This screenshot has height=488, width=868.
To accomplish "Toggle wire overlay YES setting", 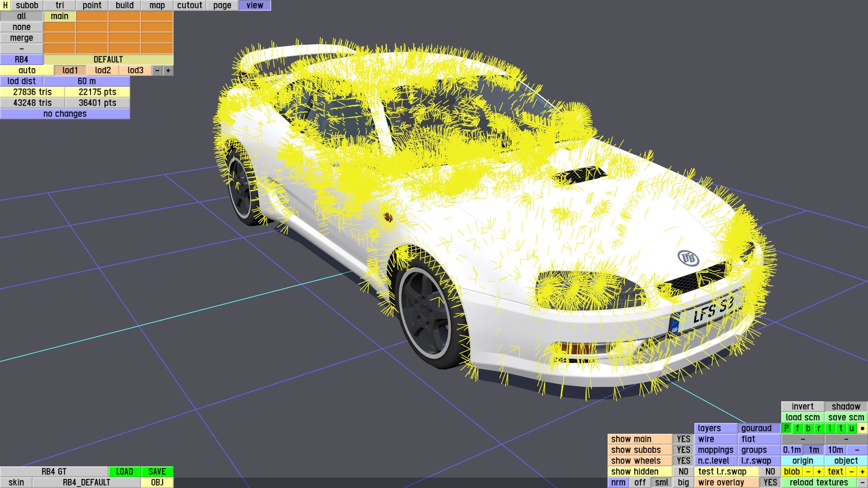I will 770,483.
